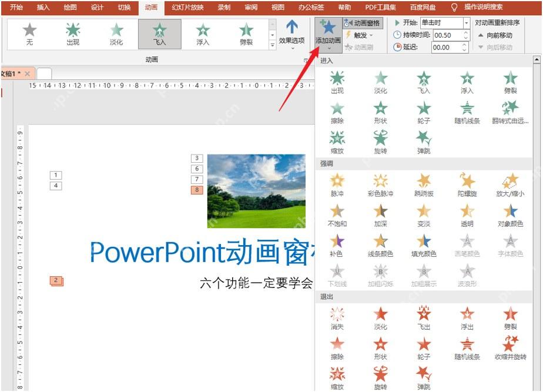Move ribbon animation gallery down one row

pyautogui.click(x=273, y=35)
